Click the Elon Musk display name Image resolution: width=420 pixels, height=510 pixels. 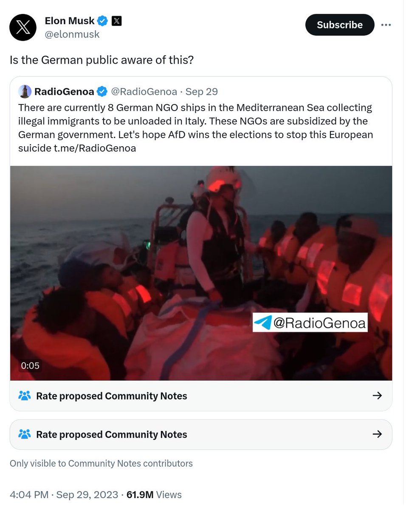click(x=70, y=20)
